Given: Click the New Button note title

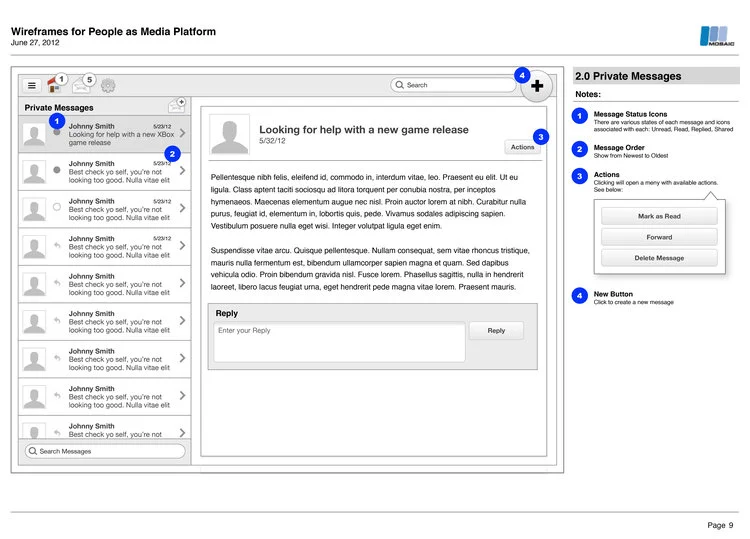Looking at the screenshot, I should pyautogui.click(x=613, y=294).
